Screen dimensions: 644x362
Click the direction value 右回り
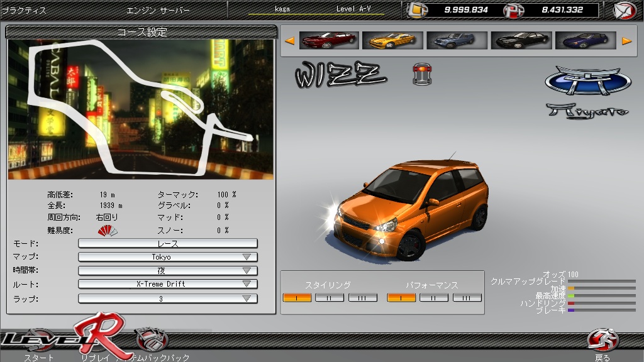[x=107, y=217]
